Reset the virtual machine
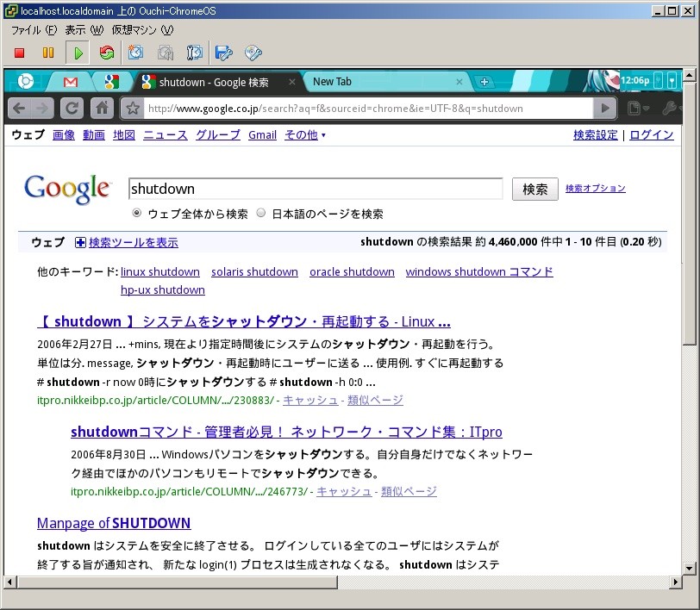 click(x=106, y=53)
